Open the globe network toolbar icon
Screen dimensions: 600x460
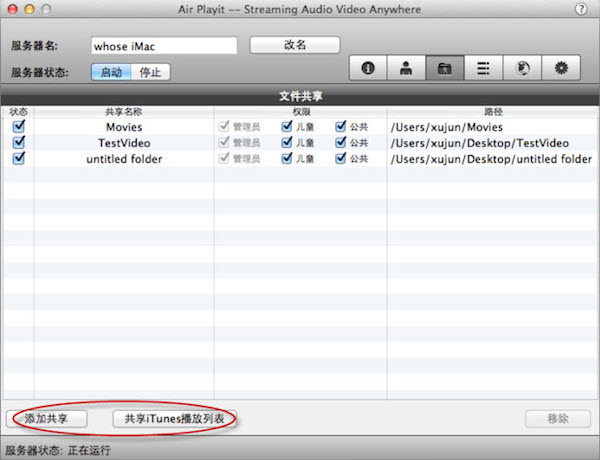click(x=522, y=68)
